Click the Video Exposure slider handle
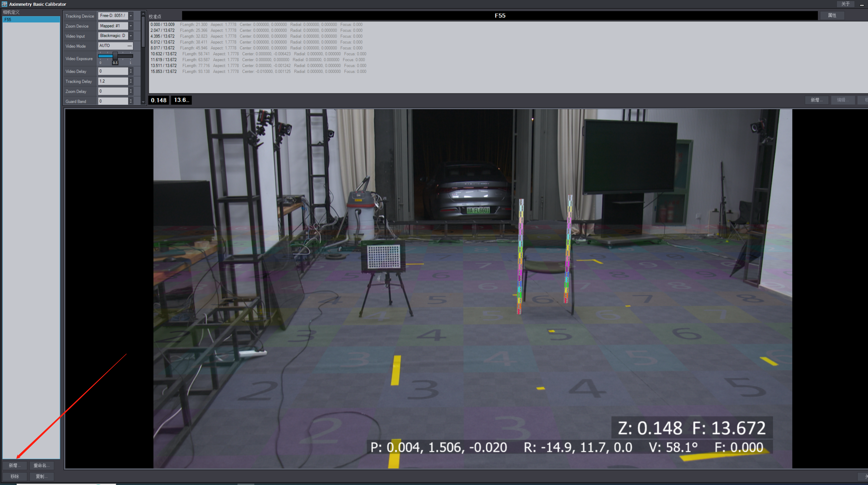The height and width of the screenshot is (485, 868). 115,56
